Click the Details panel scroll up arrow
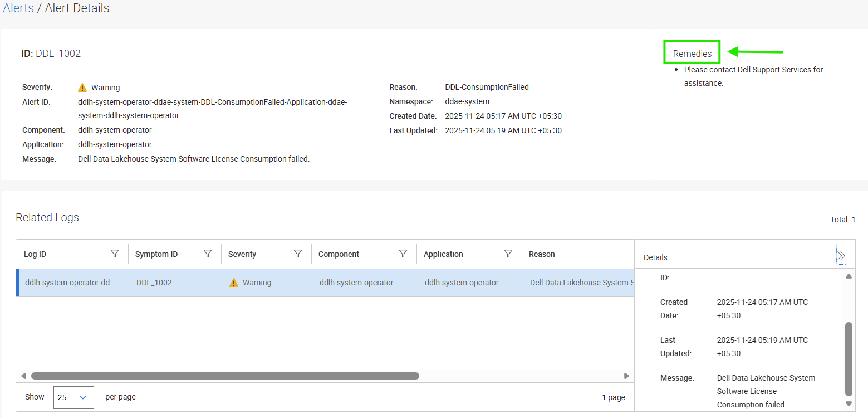868x418 pixels. 849,276
